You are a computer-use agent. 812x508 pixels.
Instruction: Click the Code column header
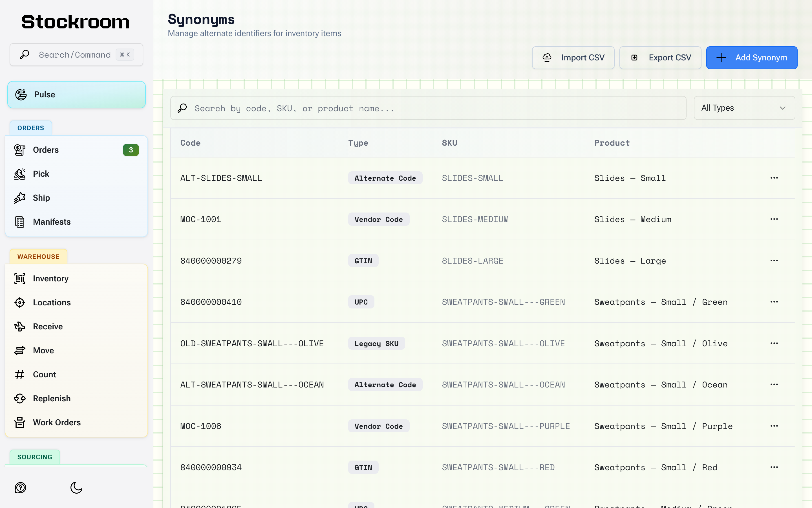click(190, 143)
